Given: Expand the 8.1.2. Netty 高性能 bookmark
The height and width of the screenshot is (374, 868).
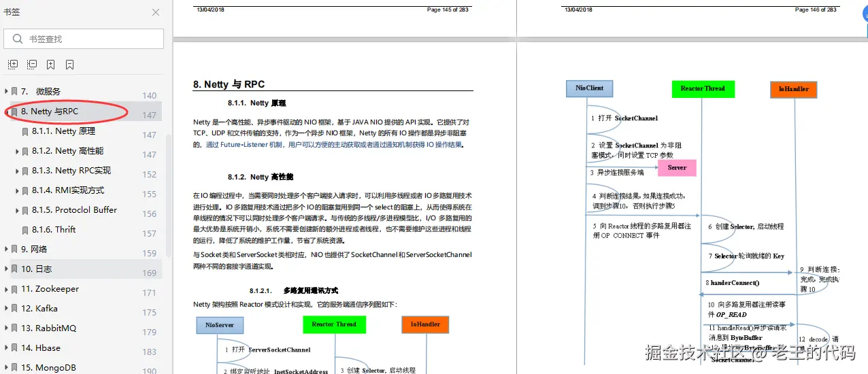Looking at the screenshot, I should tap(17, 151).
